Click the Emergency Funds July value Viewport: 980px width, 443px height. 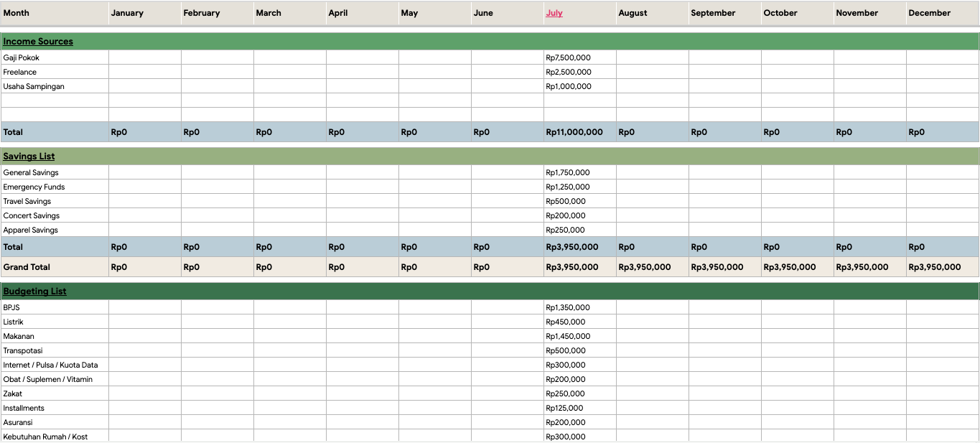579,187
